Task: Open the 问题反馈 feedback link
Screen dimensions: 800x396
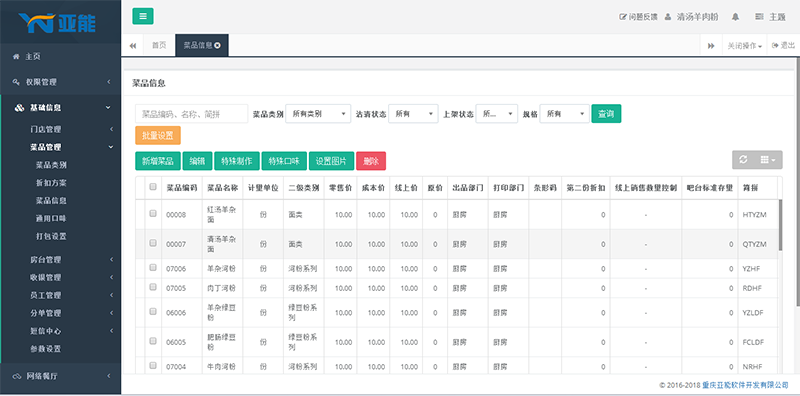Action: tap(638, 17)
